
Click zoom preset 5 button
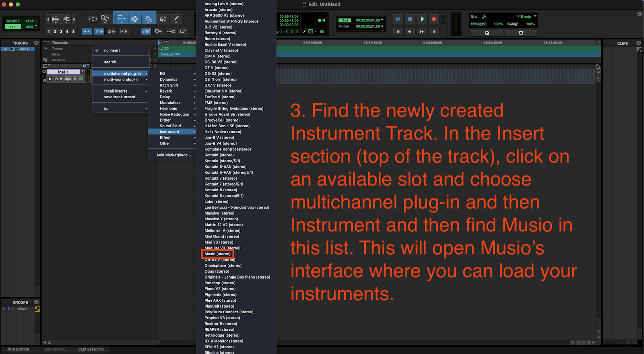click(x=73, y=31)
